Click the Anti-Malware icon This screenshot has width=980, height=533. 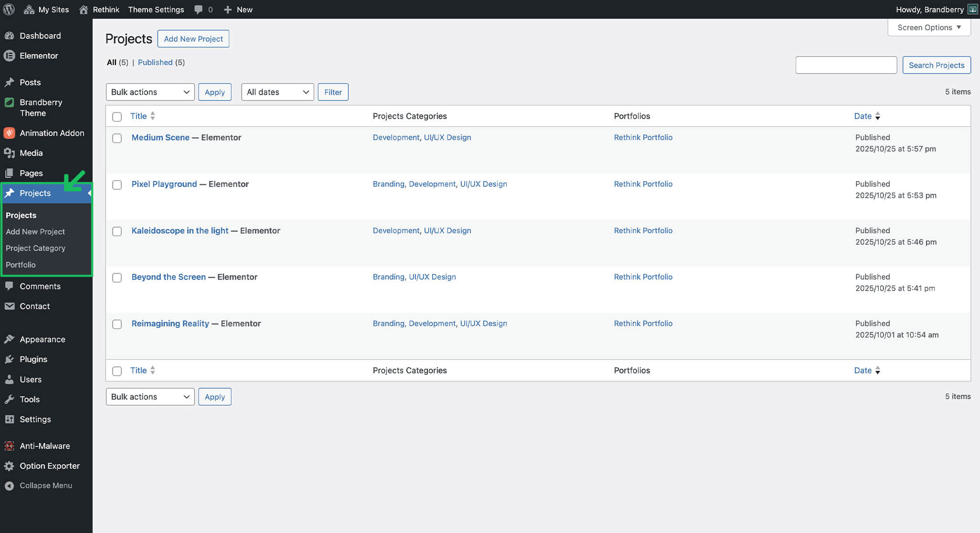click(9, 446)
